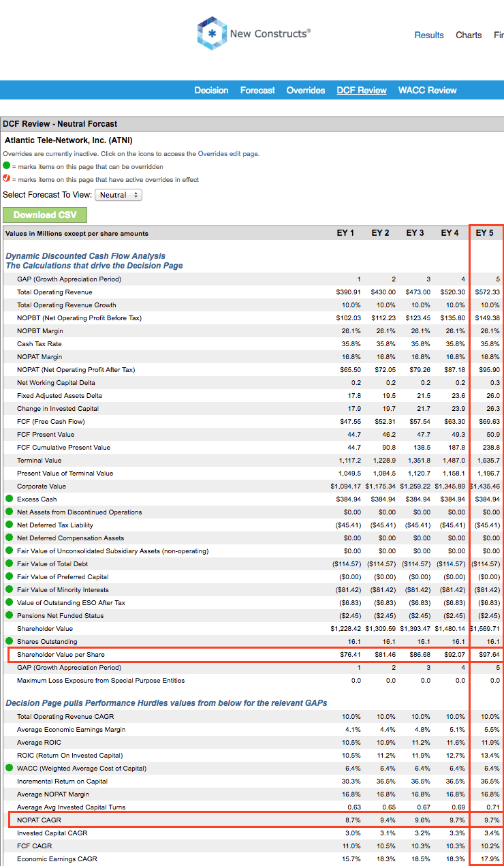Click override dot for Fair Value of Minority Interests

pyautogui.click(x=9, y=589)
